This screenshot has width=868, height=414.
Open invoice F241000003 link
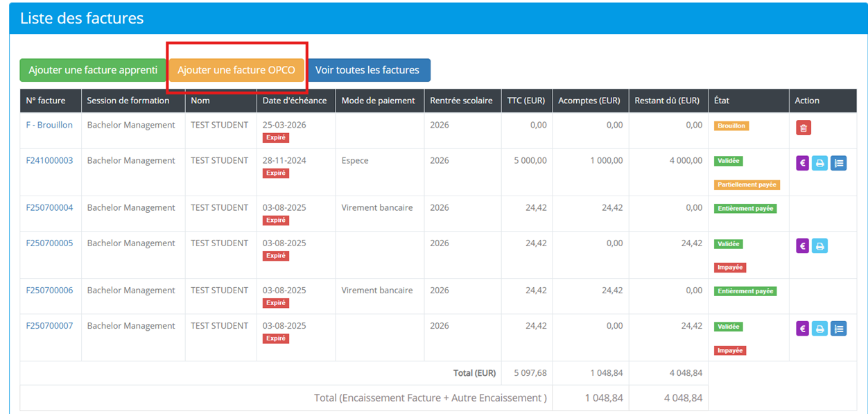[49, 160]
